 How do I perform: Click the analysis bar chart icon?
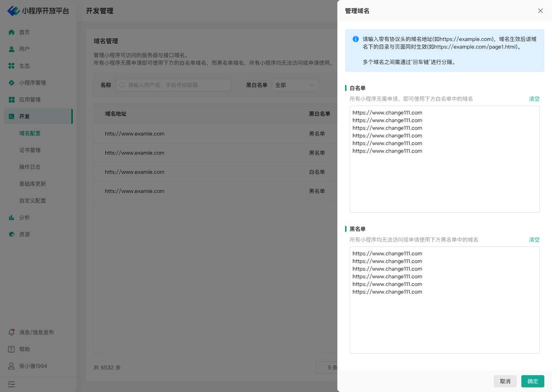pos(12,218)
